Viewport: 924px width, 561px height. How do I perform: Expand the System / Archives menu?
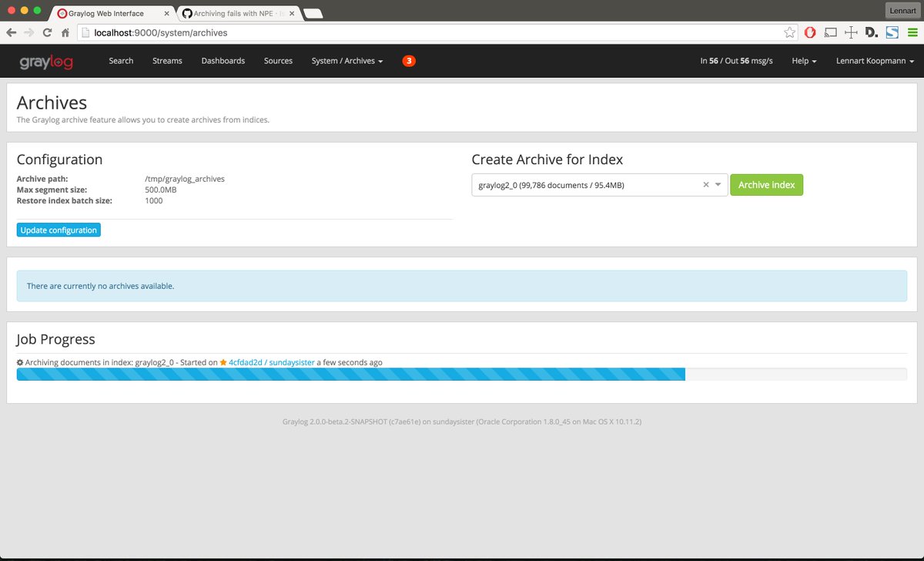(346, 61)
